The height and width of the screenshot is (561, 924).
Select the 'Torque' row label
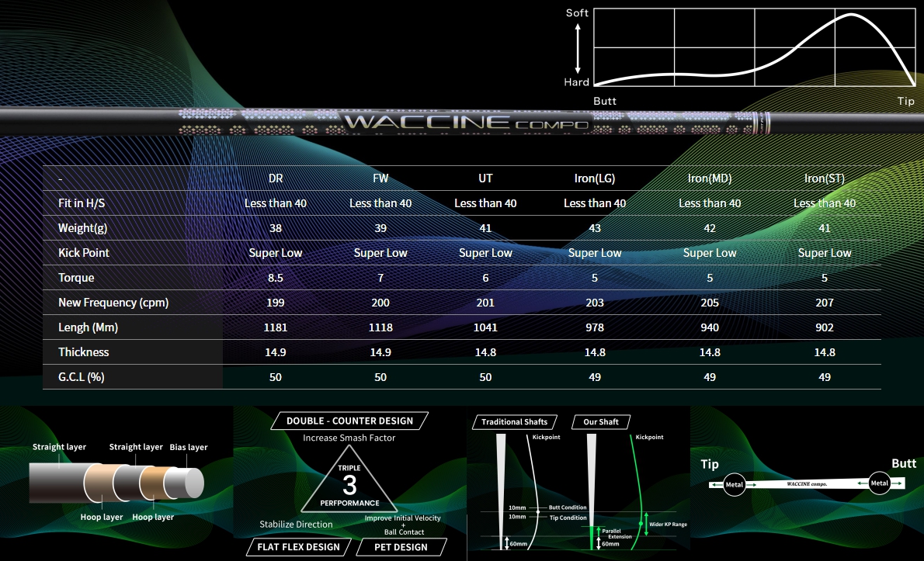pyautogui.click(x=76, y=278)
